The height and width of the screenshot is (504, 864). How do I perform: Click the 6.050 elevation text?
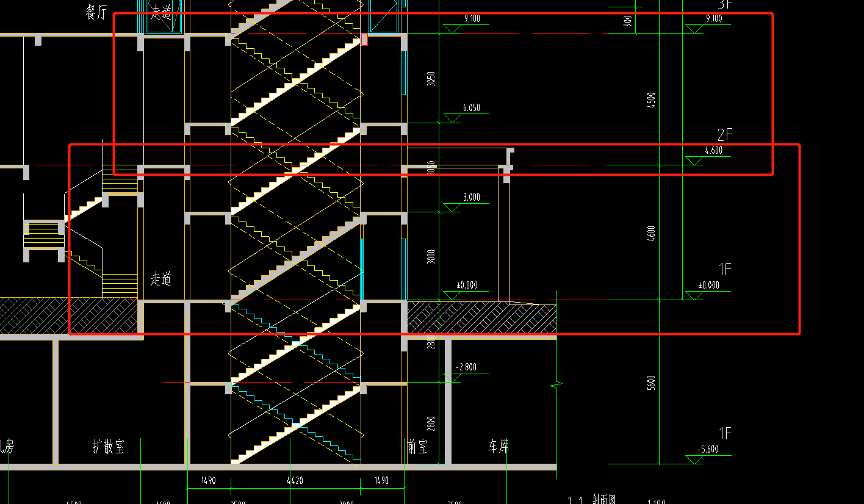471,108
